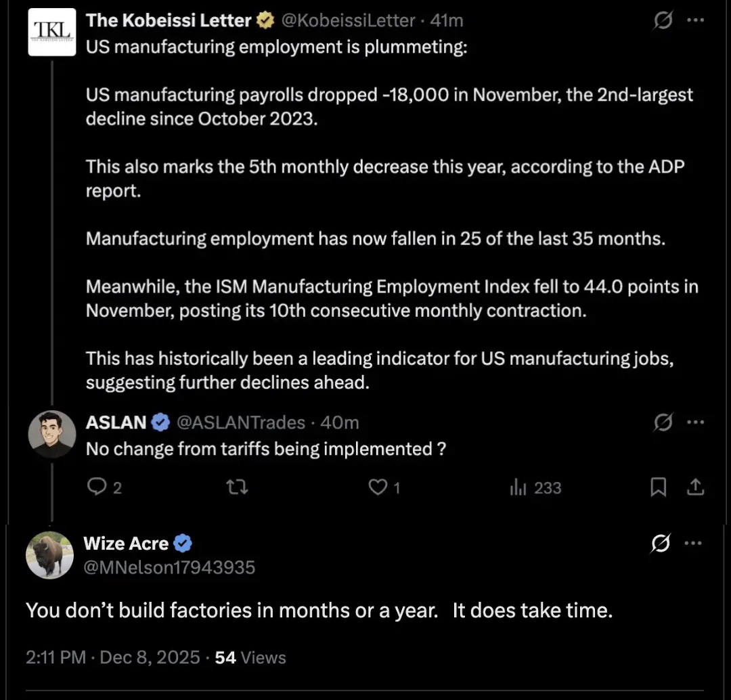The width and height of the screenshot is (731, 700).
Task: Open the 41m timestamp on Kobeissi post
Action: click(x=447, y=21)
